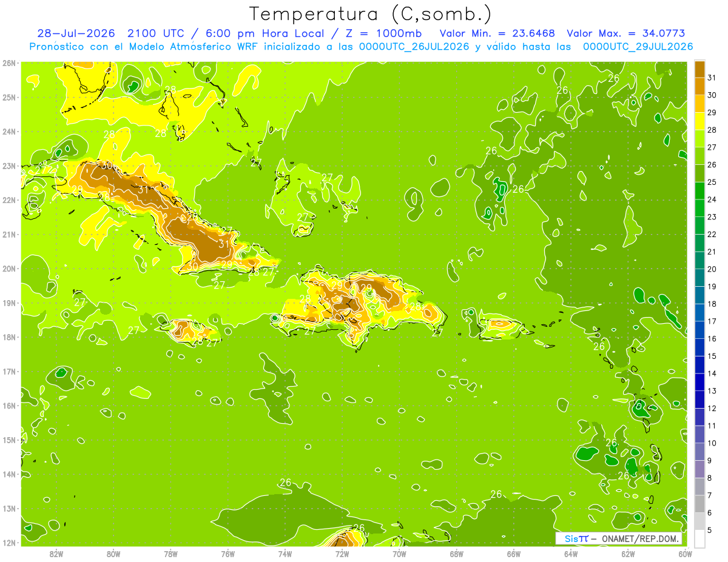
Task: Click the dark brown swatch atop color scale
Action: (699, 69)
